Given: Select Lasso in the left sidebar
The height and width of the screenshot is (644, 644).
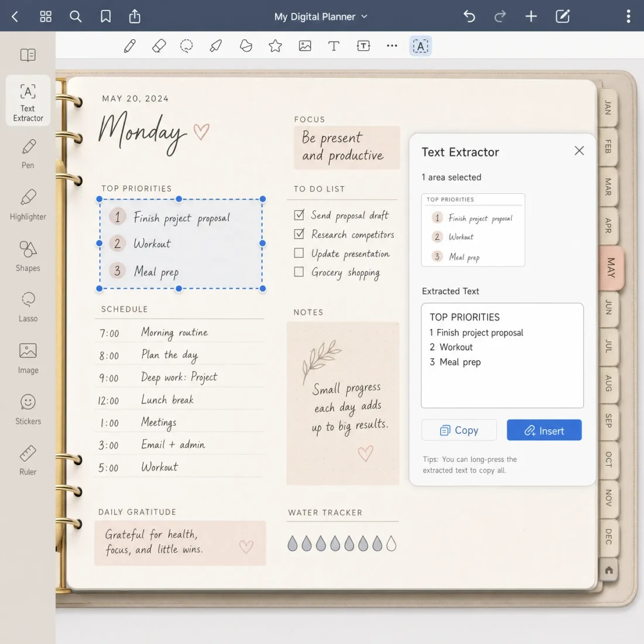Looking at the screenshot, I should pos(28,307).
